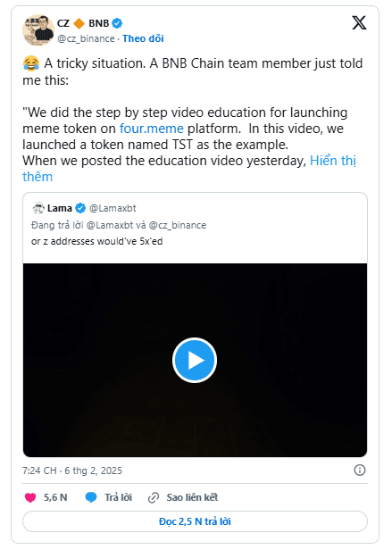Open the tweet timestamp 7:24 CH
The image size is (392, 558).
[39, 471]
